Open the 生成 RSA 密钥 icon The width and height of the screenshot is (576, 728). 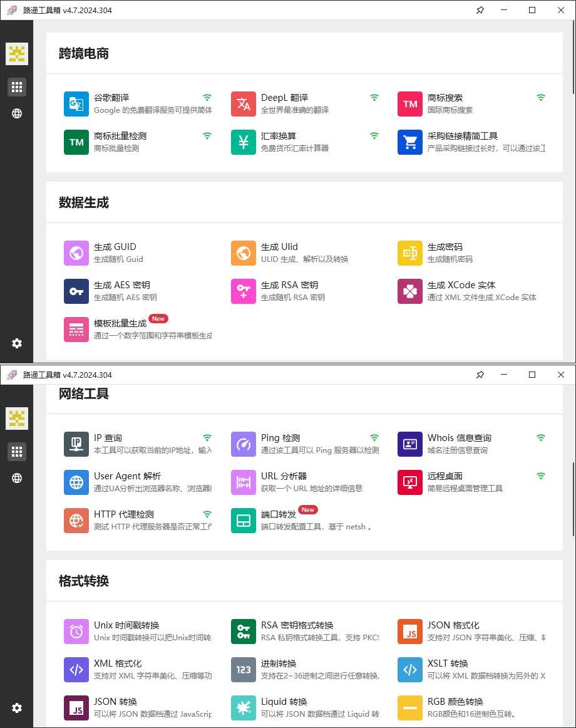tap(243, 291)
